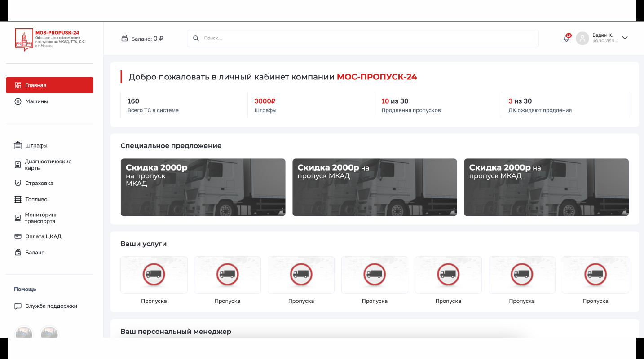Open Машины via the steering wheel icon
This screenshot has height=359, width=644.
coord(18,101)
